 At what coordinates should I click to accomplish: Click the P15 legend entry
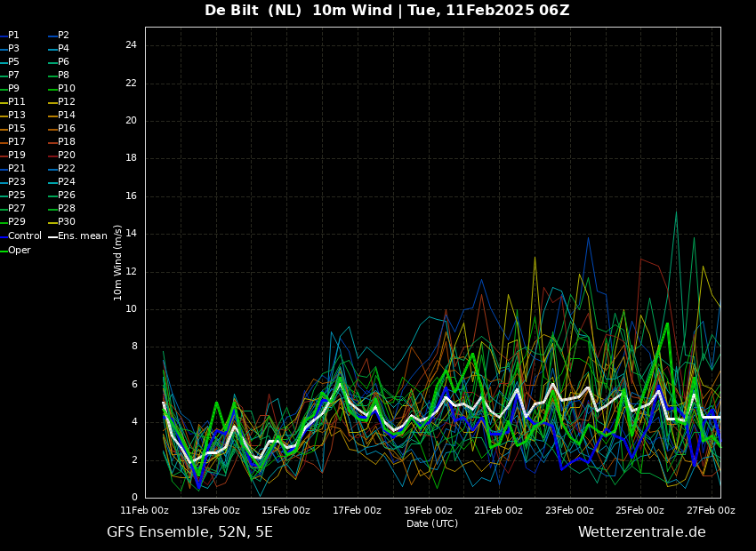13,128
